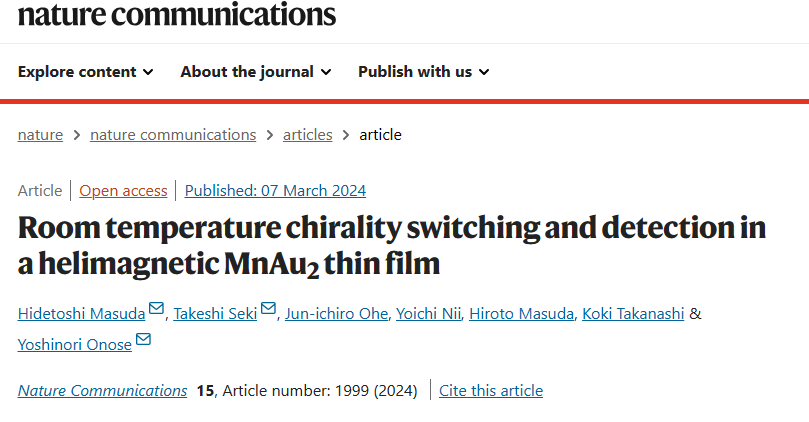Click the nature communications logo

point(177,14)
